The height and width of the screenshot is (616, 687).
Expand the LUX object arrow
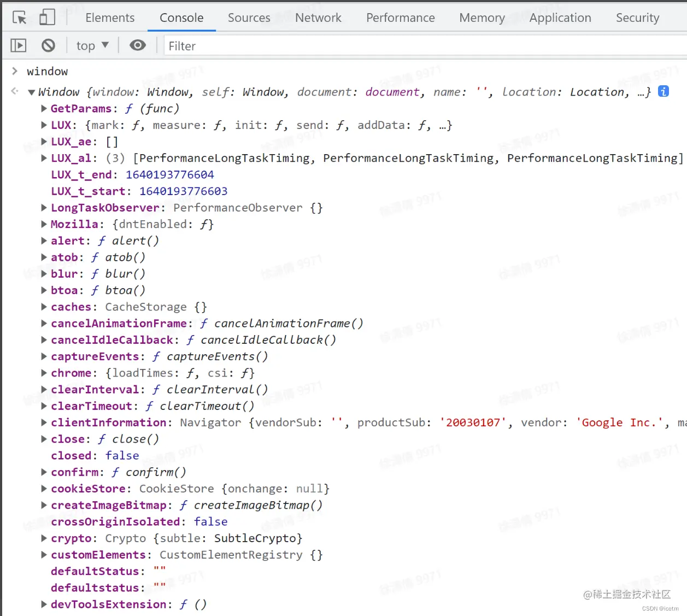point(44,125)
